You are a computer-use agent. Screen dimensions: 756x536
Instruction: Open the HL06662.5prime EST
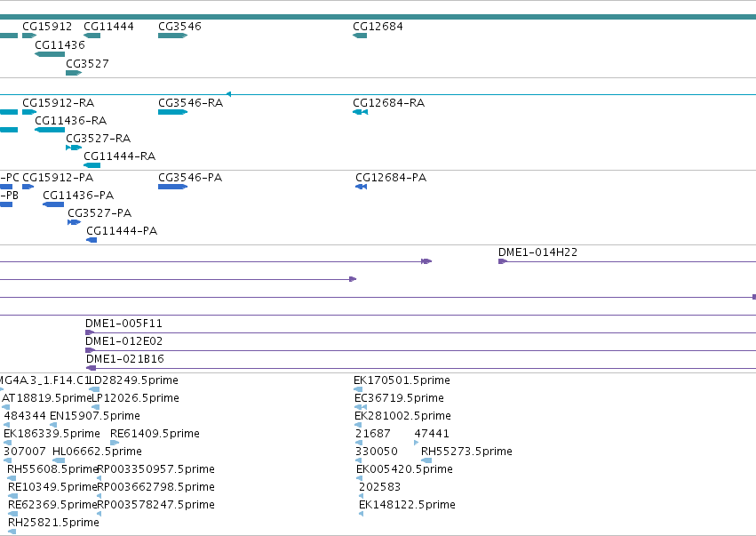click(x=59, y=460)
